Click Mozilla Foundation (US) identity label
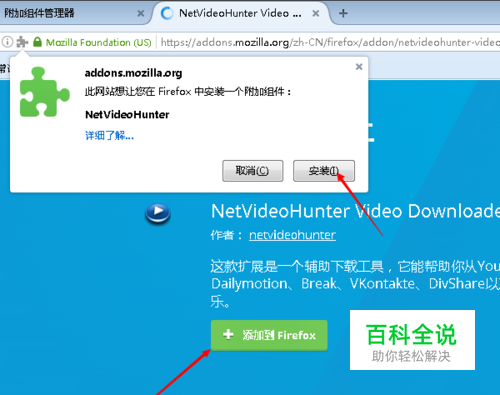Viewport: 500px width, 395px height. (x=98, y=42)
